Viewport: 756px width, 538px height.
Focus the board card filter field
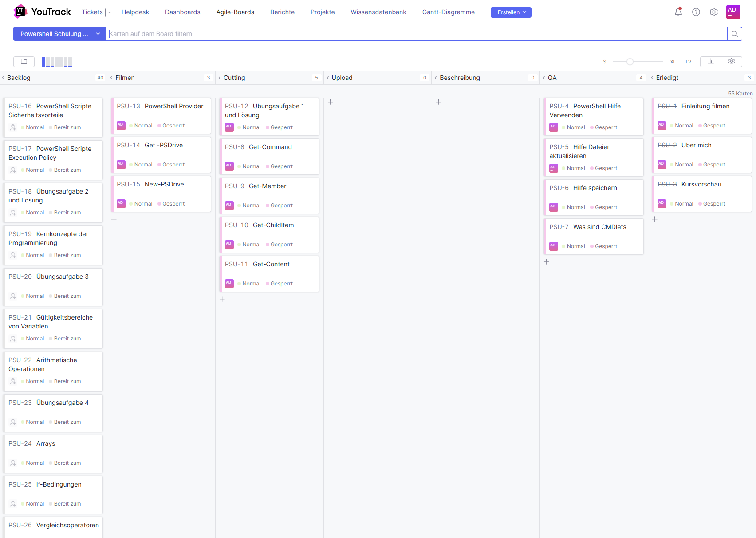coord(416,34)
